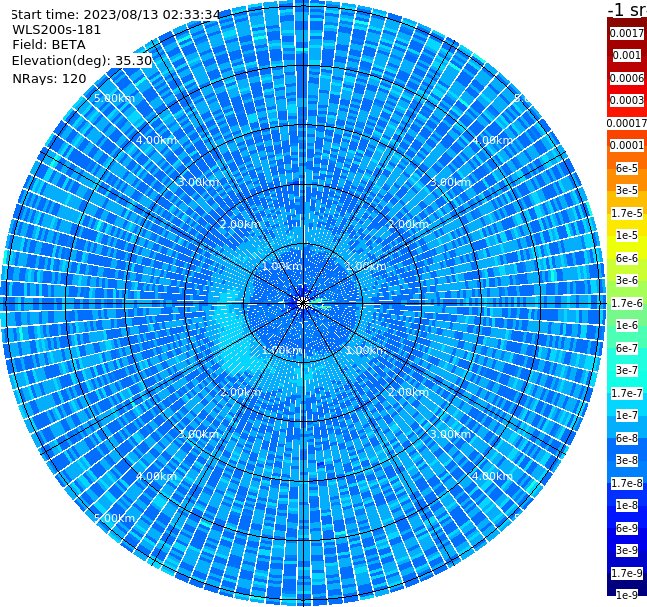
Task: Select the 0.001 colorbar label
Action: [627, 55]
